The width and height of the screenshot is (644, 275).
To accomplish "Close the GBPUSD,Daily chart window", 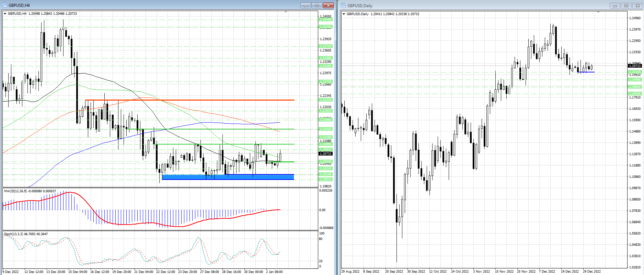I will coord(637,5).
